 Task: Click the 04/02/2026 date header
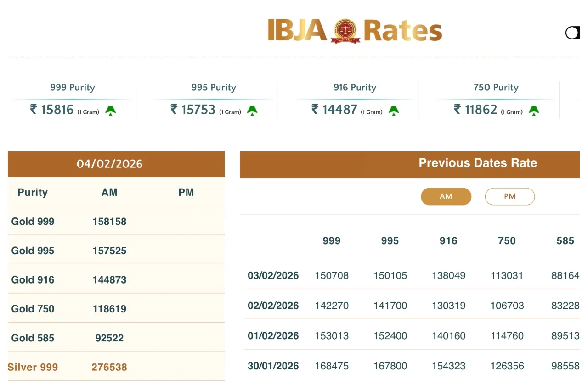(x=109, y=164)
